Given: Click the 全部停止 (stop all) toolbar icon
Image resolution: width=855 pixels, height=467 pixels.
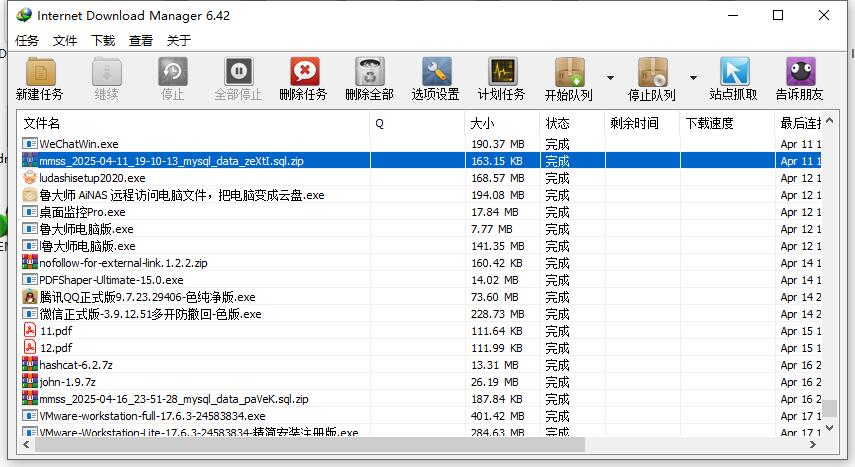Looking at the screenshot, I should (x=238, y=72).
